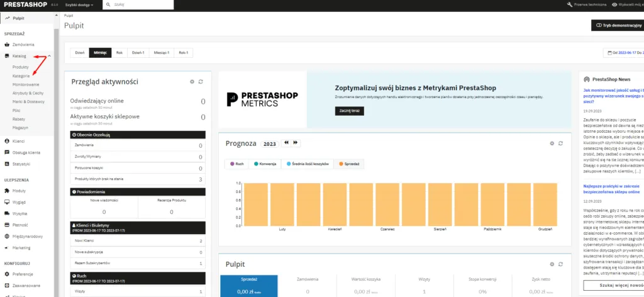Collapse the Katalog menu chevron
This screenshot has width=644, height=297.
(49, 57)
